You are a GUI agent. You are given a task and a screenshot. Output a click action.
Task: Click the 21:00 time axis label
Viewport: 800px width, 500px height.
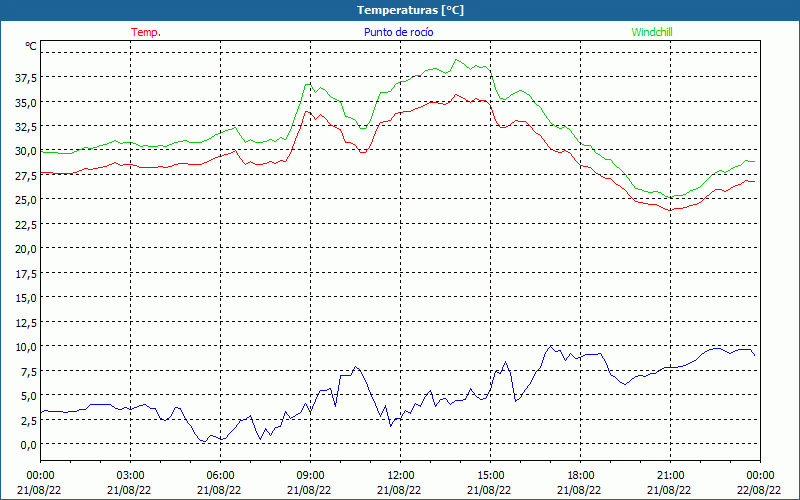click(670, 475)
